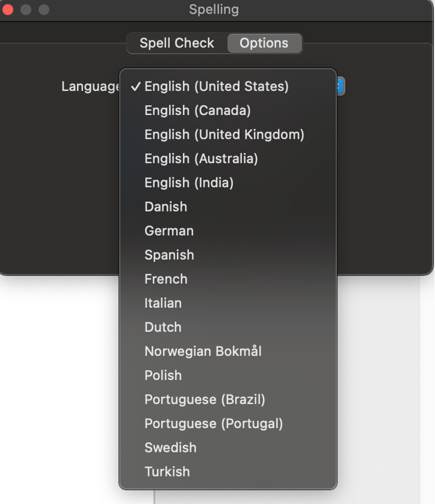Pick Spanish from the list
Viewport: 435px width, 504px height.
[x=169, y=255]
